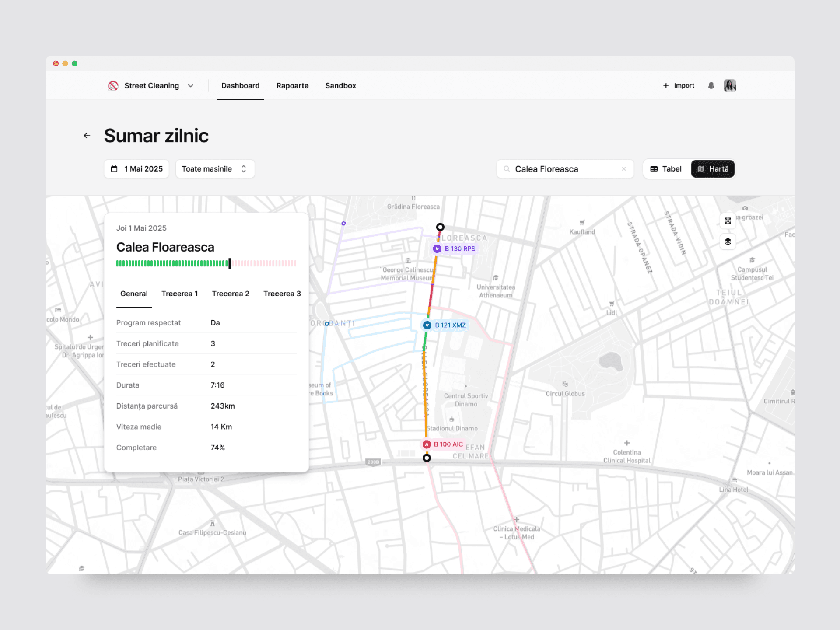Go to the Rapoarte tab
The image size is (840, 630).
point(292,86)
